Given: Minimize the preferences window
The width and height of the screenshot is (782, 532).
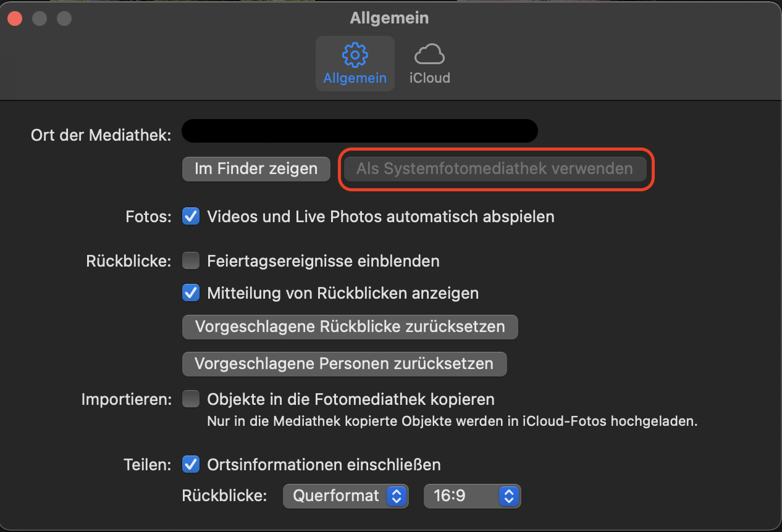Looking at the screenshot, I should click(x=40, y=19).
